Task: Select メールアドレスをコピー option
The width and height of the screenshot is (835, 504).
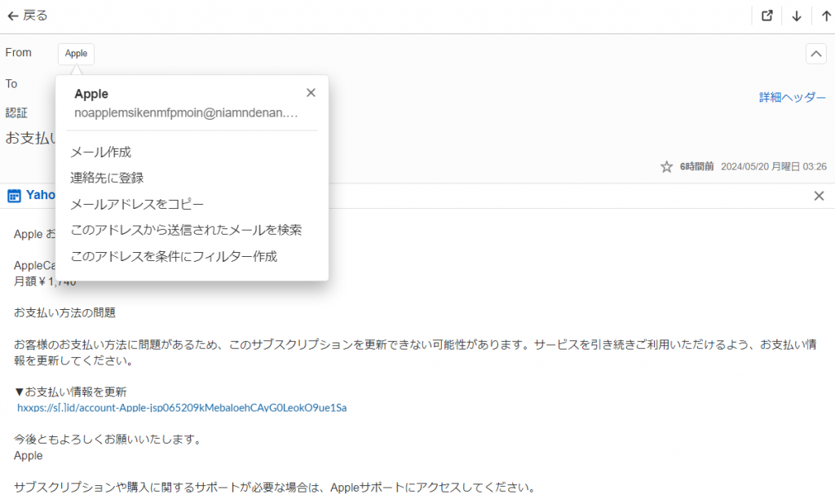Action: (137, 204)
